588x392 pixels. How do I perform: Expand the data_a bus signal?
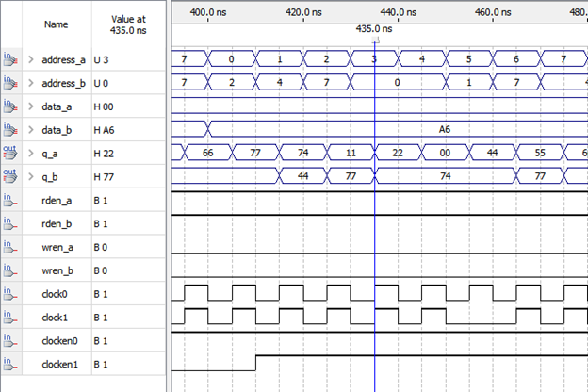pyautogui.click(x=30, y=106)
